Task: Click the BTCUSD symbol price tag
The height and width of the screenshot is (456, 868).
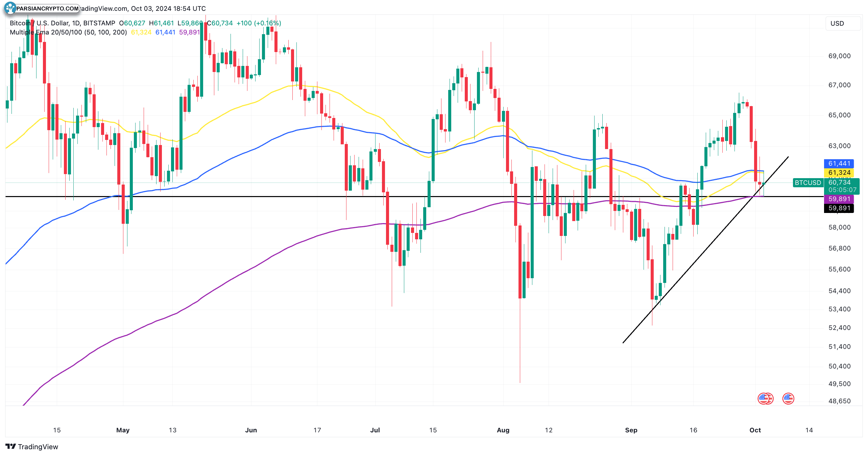Action: coord(807,183)
